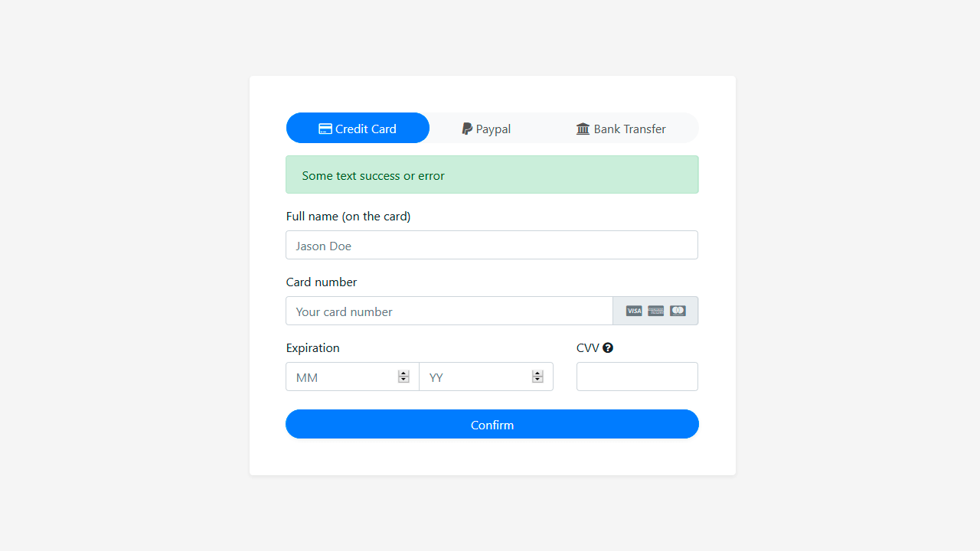Click the CVV help question mark icon
The width and height of the screenshot is (980, 551).
click(608, 347)
